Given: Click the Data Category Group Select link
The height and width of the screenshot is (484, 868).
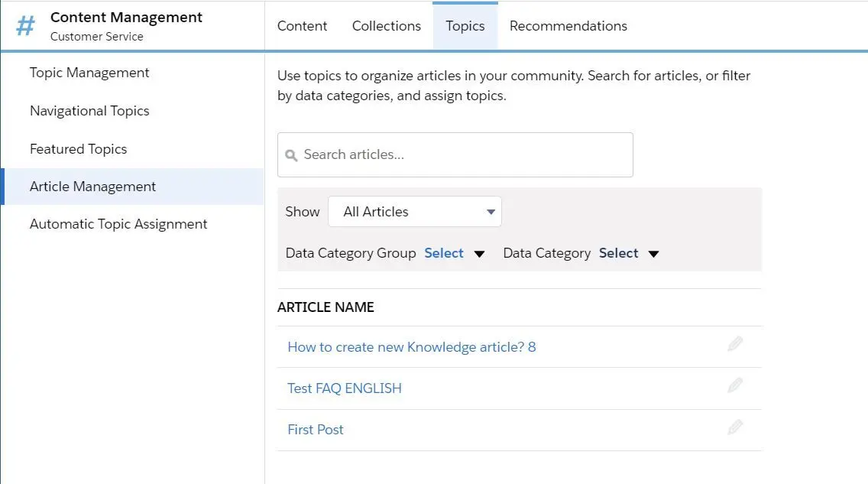Looking at the screenshot, I should pyautogui.click(x=444, y=253).
